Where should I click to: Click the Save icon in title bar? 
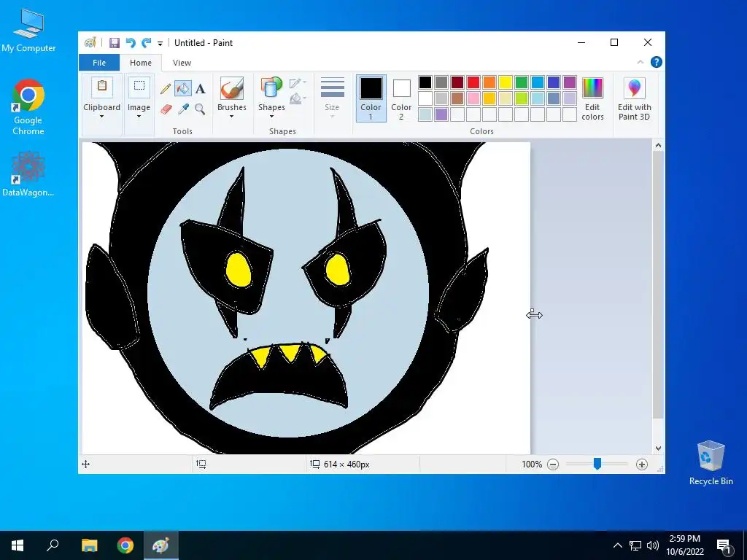[x=115, y=43]
